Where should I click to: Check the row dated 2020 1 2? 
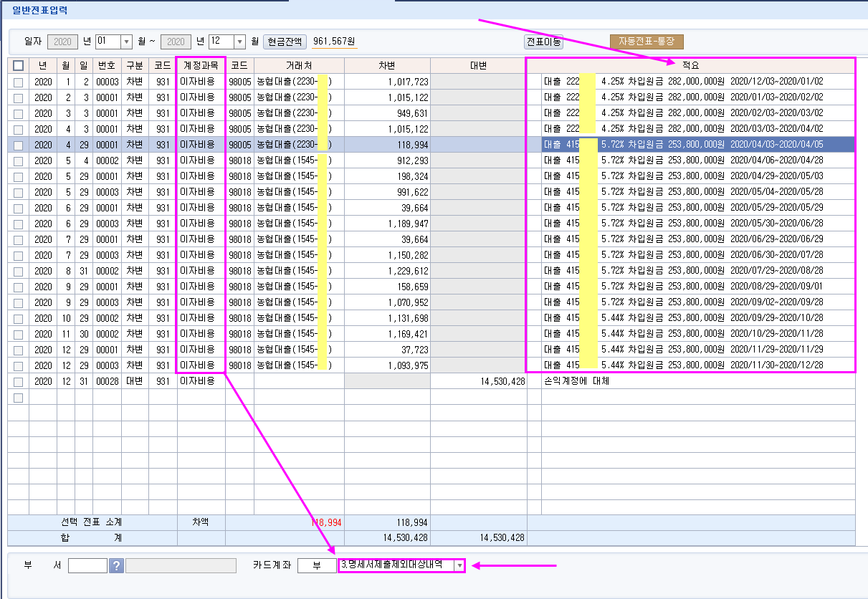[x=19, y=82]
